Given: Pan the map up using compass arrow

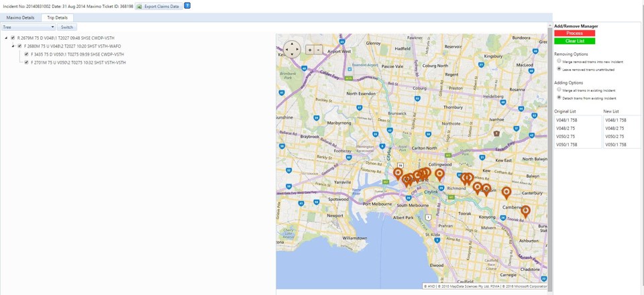Looking at the screenshot, I should click(x=292, y=43).
